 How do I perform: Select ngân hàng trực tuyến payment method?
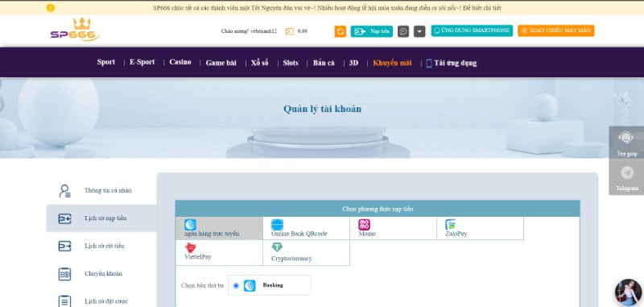(x=219, y=229)
